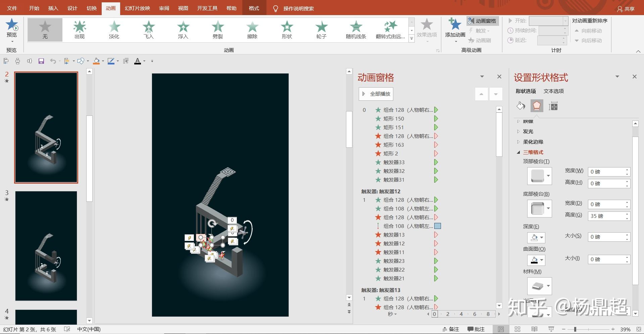Open the size and properties section icon

point(553,106)
